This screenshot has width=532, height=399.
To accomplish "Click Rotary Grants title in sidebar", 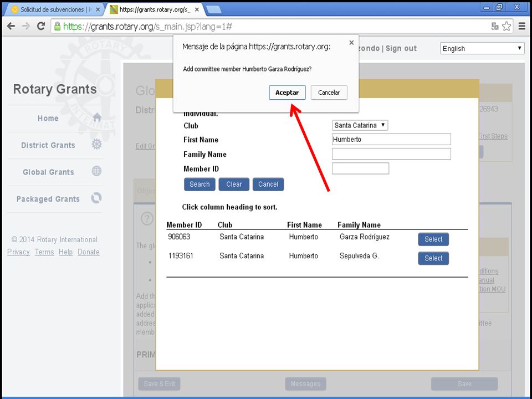I will point(55,89).
